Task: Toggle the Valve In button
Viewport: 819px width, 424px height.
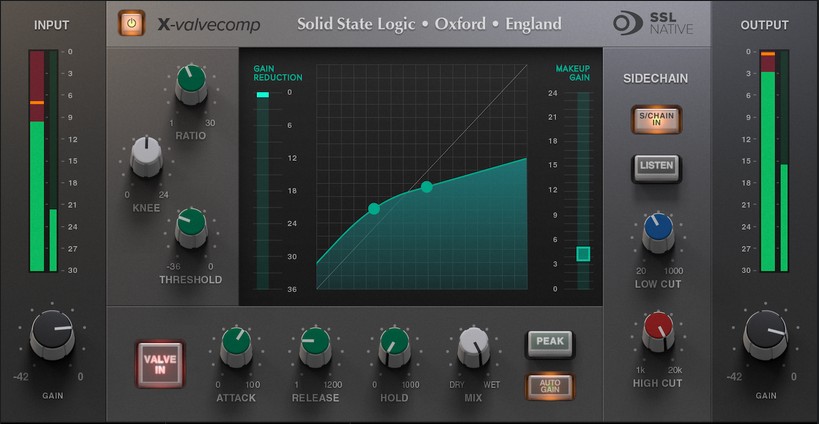Action: [x=160, y=364]
